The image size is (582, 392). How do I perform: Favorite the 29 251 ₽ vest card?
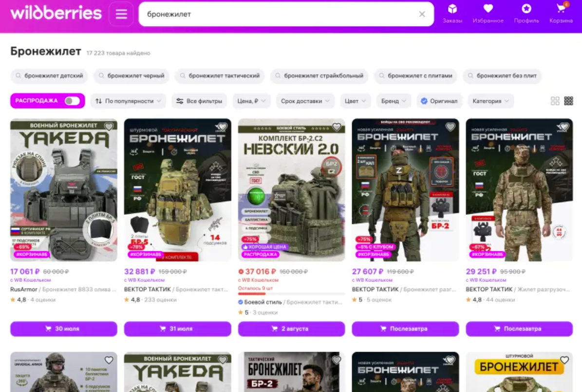pos(564,127)
